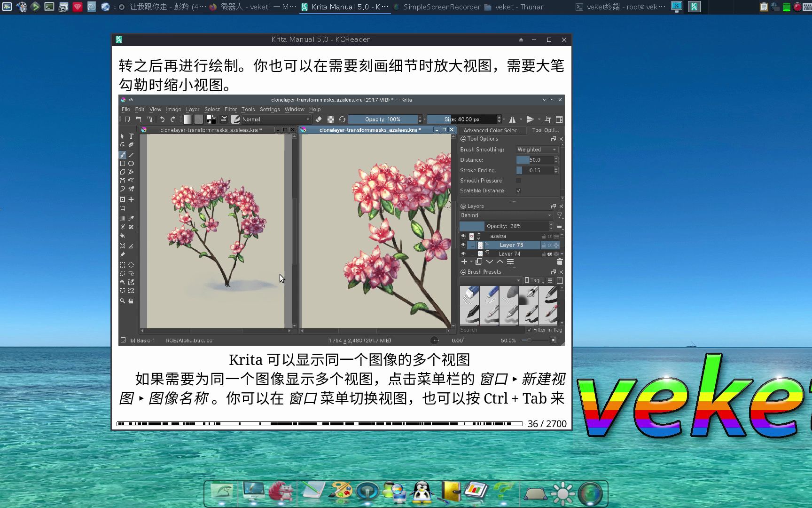The height and width of the screenshot is (508, 812).
Task: Move layer down with the down-chevron icon
Action: (490, 262)
